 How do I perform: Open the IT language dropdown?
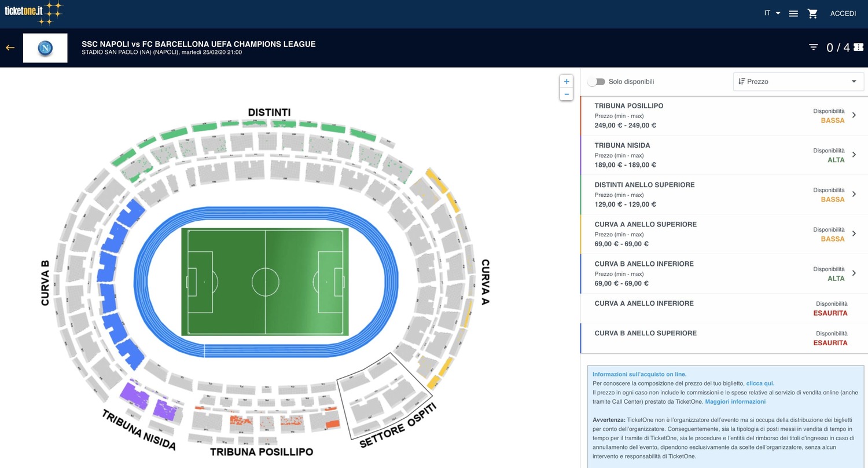tap(772, 13)
